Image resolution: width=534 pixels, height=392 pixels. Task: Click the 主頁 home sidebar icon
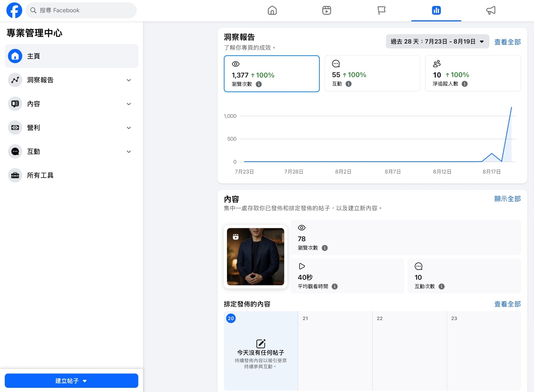coord(15,56)
